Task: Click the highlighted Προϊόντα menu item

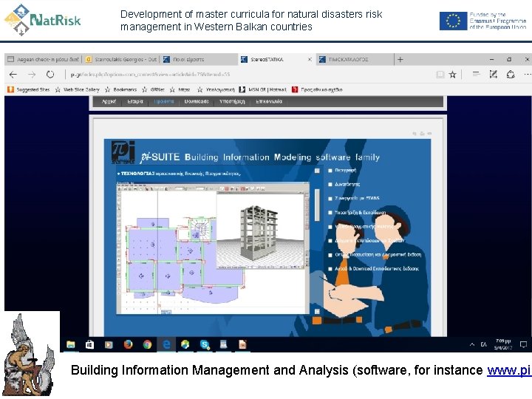Action: click(x=164, y=101)
